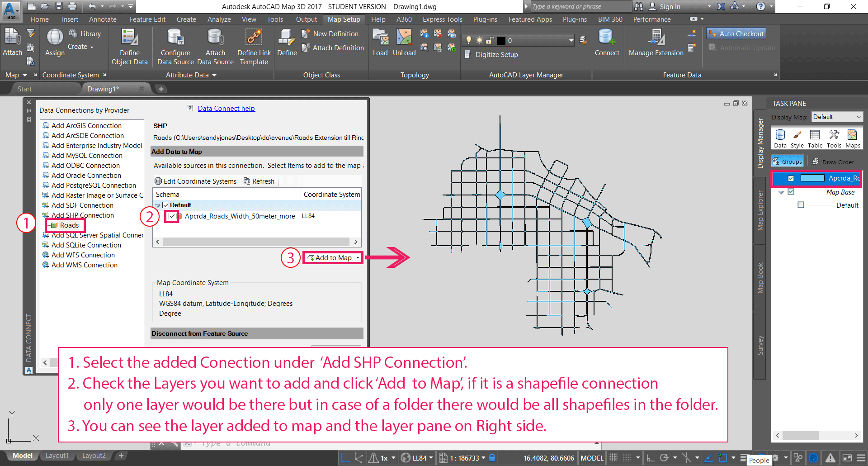Open the Analyze ribbon tab
Viewport: 868px width, 466px height.
click(219, 19)
